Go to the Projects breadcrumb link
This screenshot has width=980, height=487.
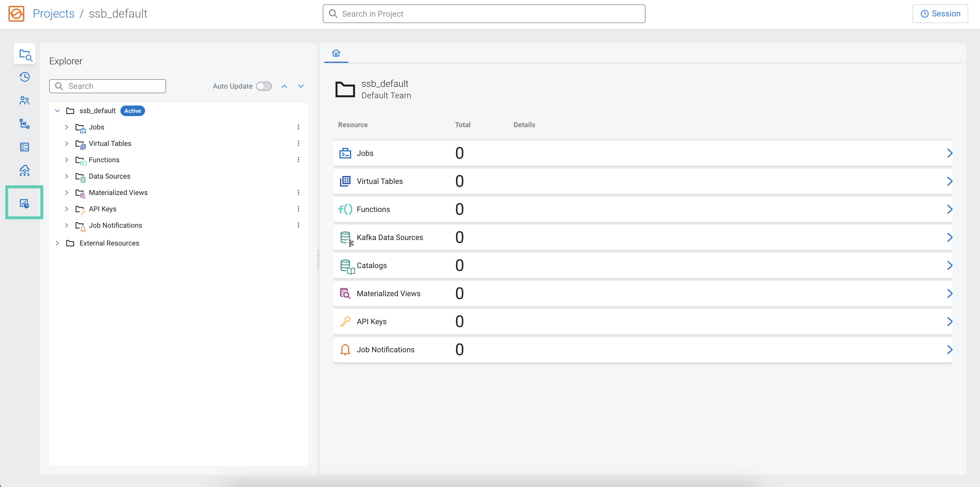53,14
